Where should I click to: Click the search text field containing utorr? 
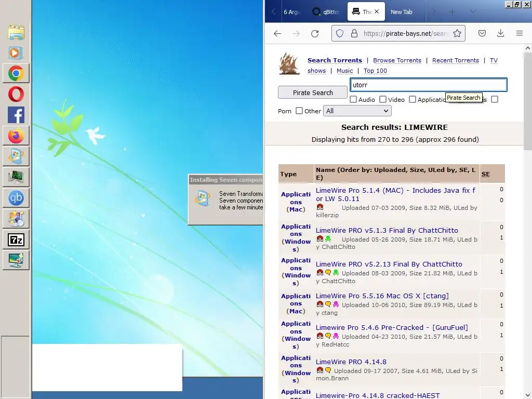[x=429, y=85]
